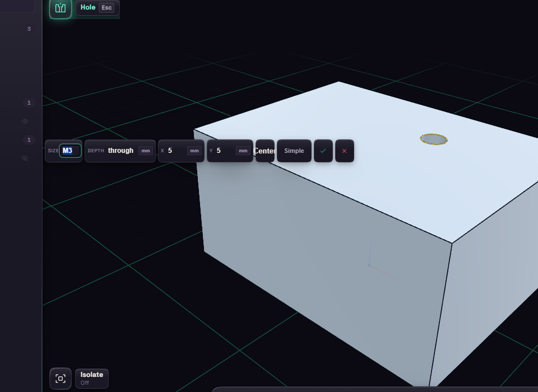Click the Hole tool icon button
This screenshot has width=538, height=392.
(x=61, y=8)
